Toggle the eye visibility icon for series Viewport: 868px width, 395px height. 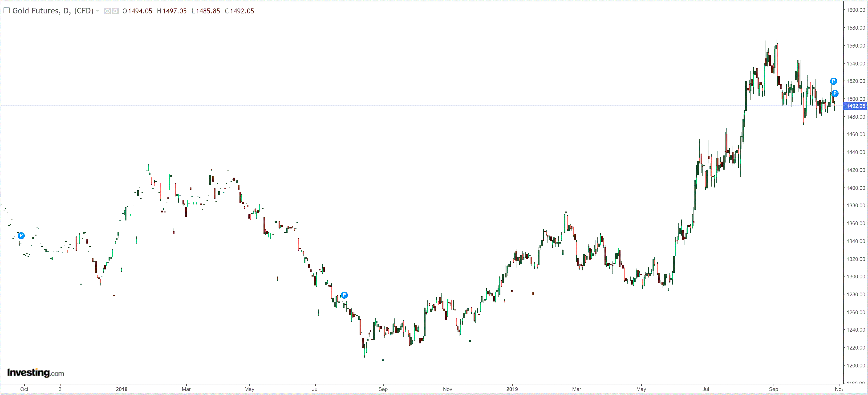(107, 11)
